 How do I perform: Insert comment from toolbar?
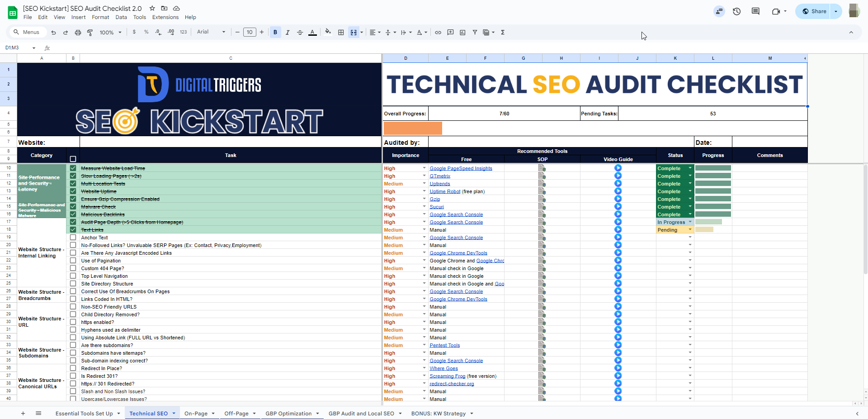click(x=450, y=32)
